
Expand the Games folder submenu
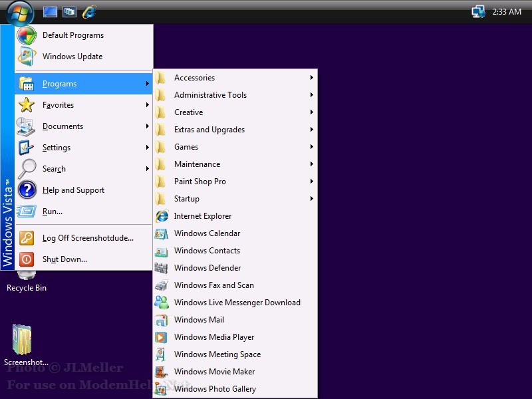click(186, 147)
